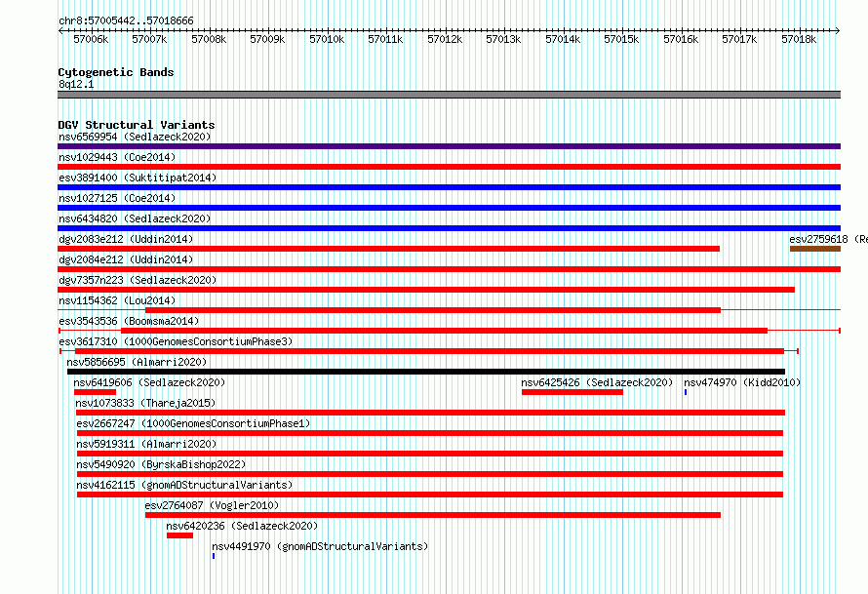Screen dimensions: 868x594
Task: Click the 57012k ruler tick label
Action: [445, 39]
